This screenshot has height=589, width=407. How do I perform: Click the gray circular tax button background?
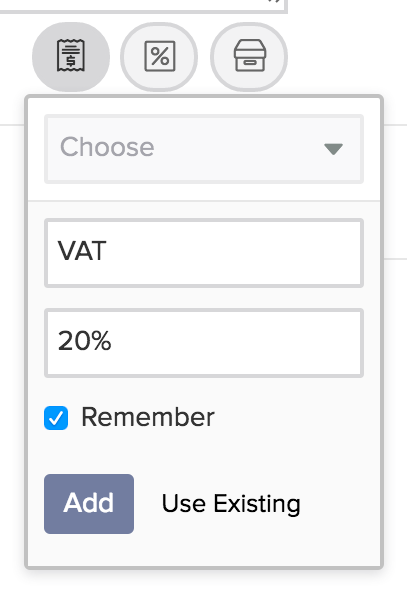[x=71, y=56]
